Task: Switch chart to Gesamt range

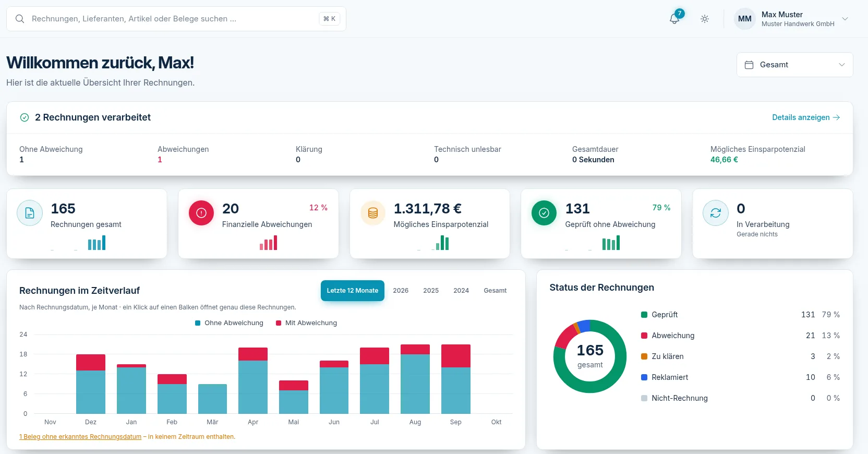Action: pyautogui.click(x=495, y=291)
